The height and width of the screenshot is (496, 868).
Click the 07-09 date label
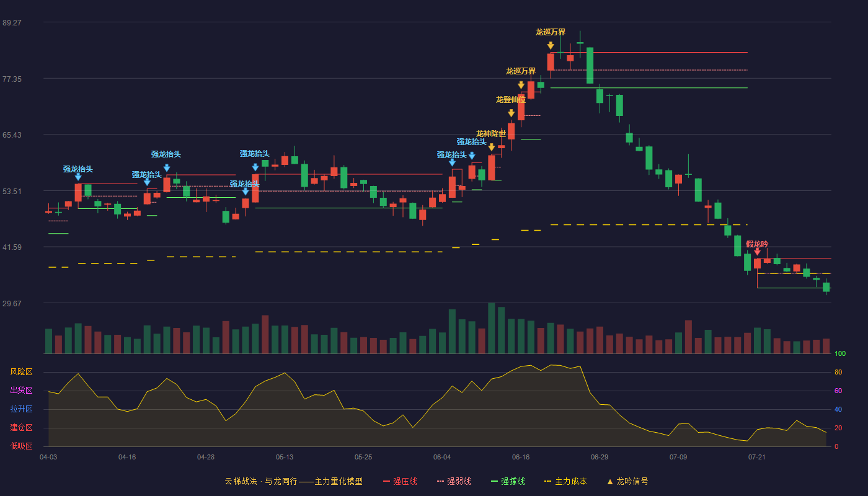coord(678,457)
